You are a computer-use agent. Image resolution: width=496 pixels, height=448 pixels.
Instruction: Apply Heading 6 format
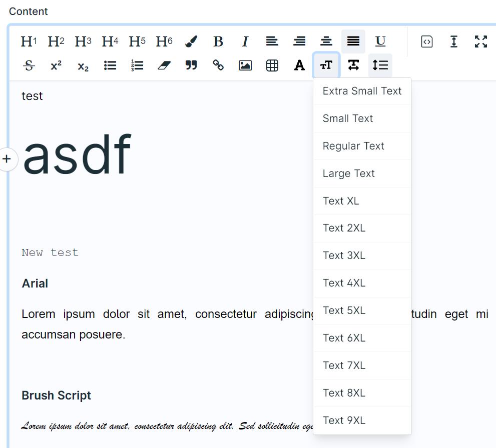coord(164,41)
